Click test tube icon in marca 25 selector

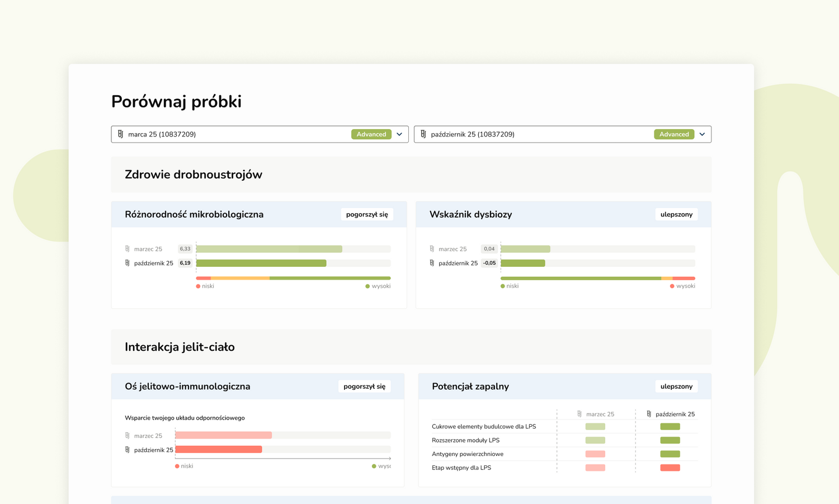(120, 134)
